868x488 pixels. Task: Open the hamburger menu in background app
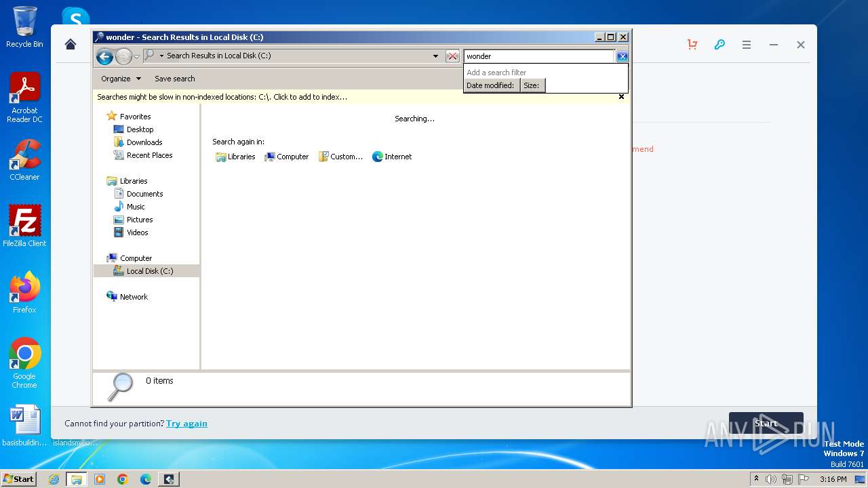pyautogui.click(x=747, y=45)
